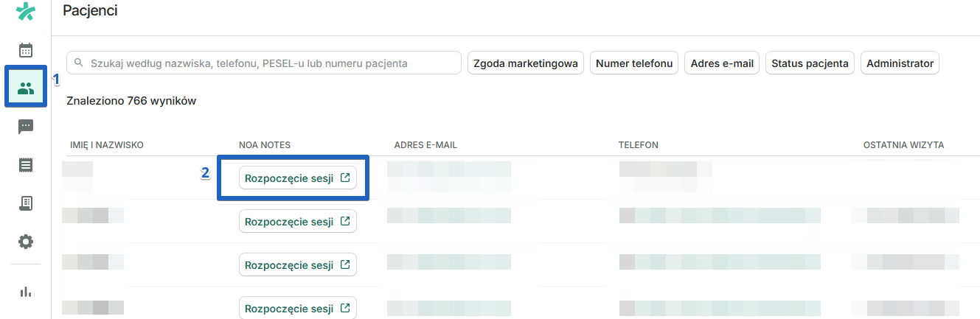
Task: Click the TELEFON column header
Action: point(639,145)
